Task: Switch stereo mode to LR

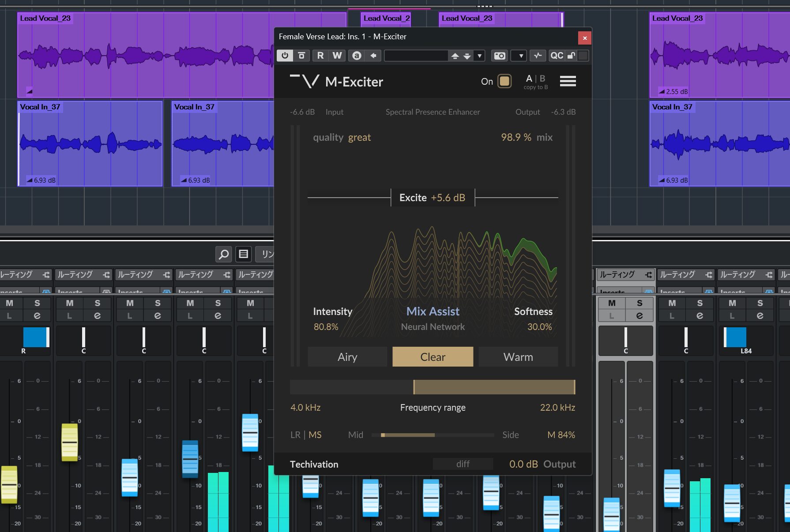Action: 295,435
